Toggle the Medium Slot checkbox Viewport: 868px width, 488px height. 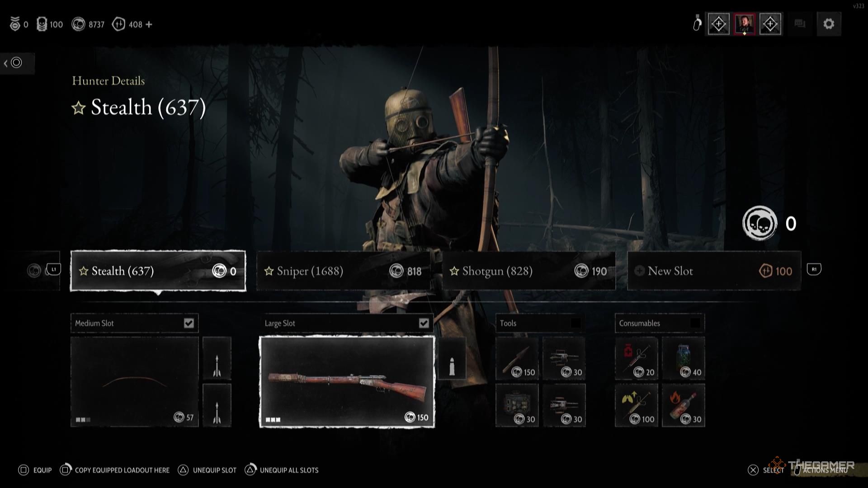coord(189,323)
